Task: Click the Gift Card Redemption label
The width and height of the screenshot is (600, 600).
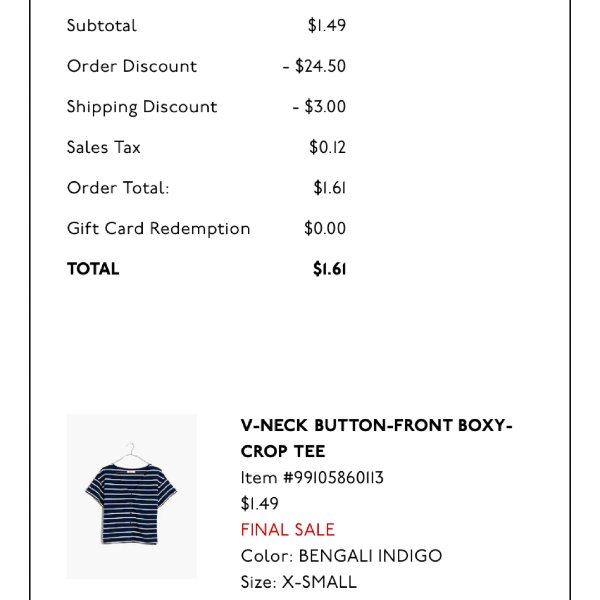Action: tap(158, 228)
